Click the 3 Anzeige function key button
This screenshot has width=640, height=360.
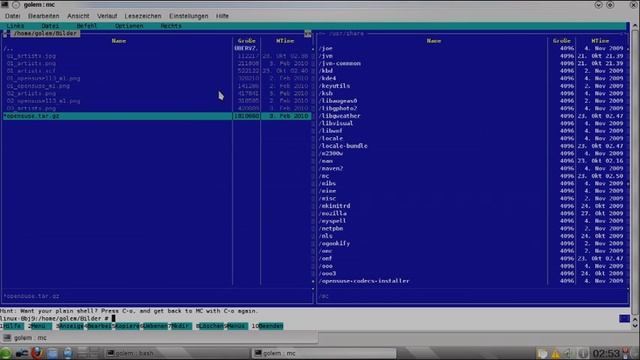(70, 326)
